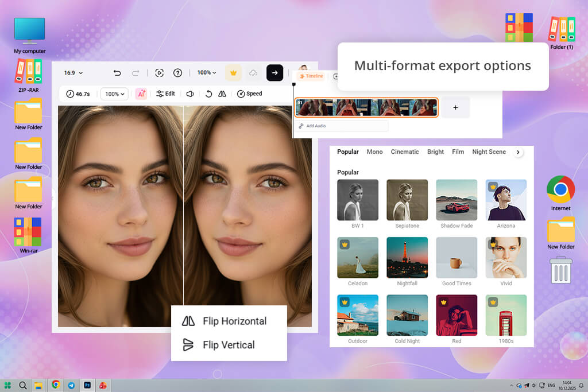
Task: Click the screen capture preview icon
Action: [x=160, y=73]
